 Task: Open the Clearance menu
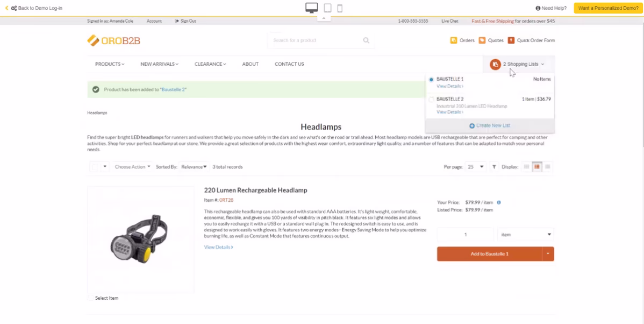coord(210,64)
